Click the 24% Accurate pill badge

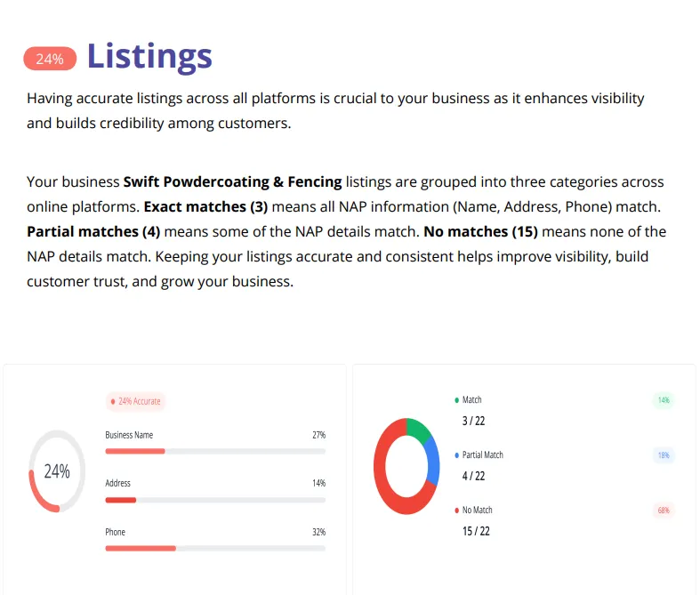tap(135, 401)
